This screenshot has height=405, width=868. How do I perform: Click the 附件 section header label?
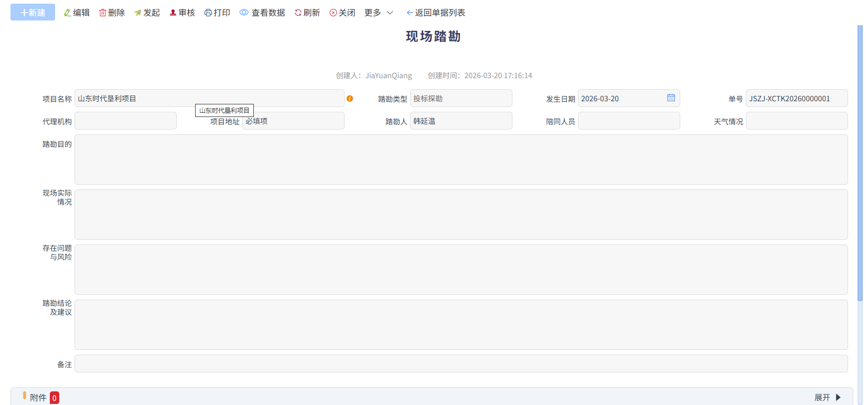point(38,398)
